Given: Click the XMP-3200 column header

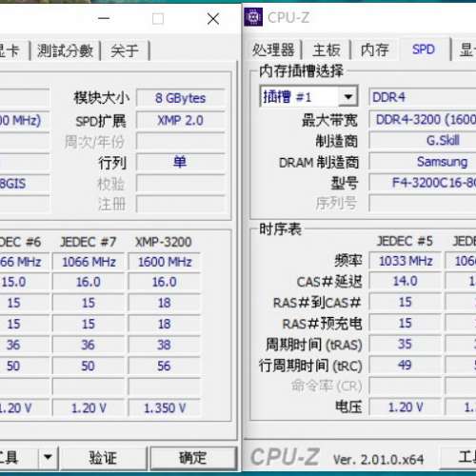Looking at the screenshot, I should [164, 242].
